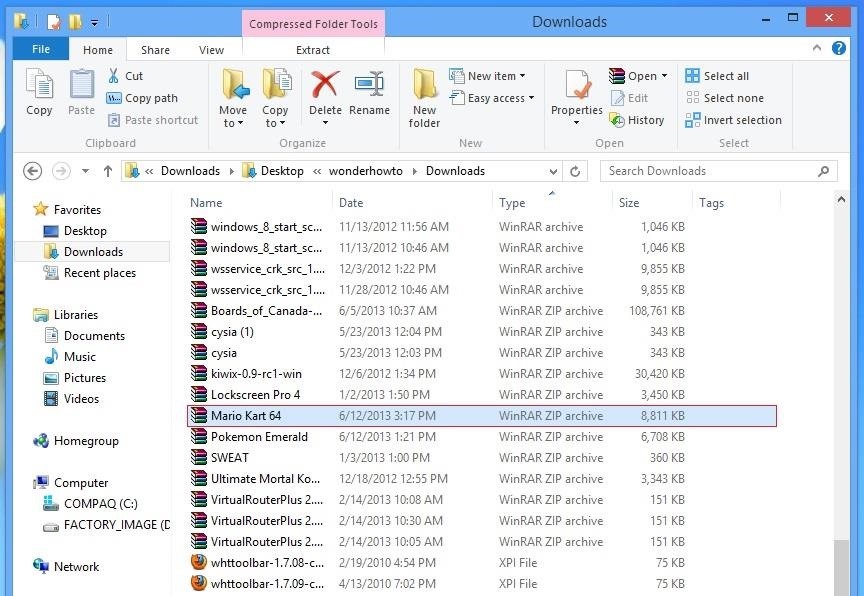Show file History
Viewport: 864px width, 596px height.
(x=637, y=120)
